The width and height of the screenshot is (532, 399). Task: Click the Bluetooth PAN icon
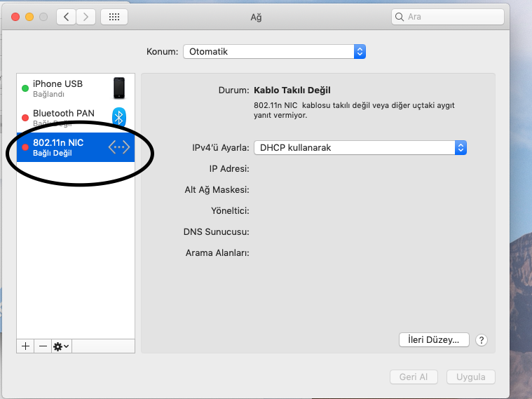pos(119,117)
